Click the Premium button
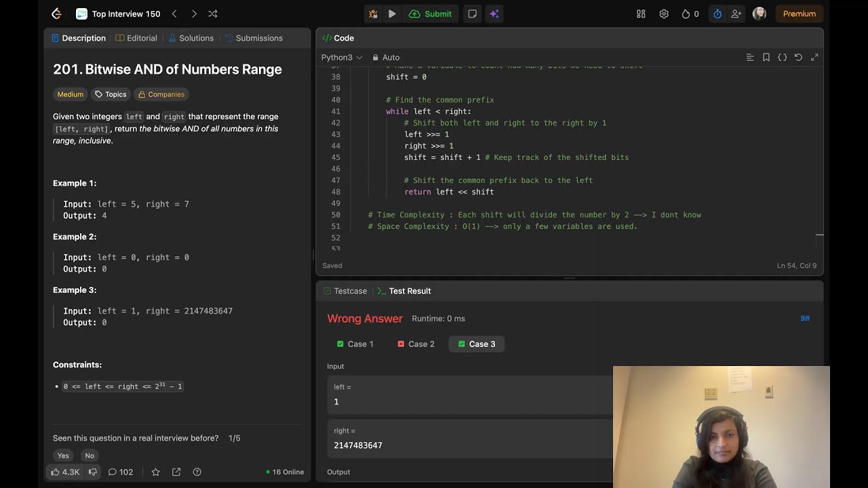The image size is (868, 488). tap(800, 14)
